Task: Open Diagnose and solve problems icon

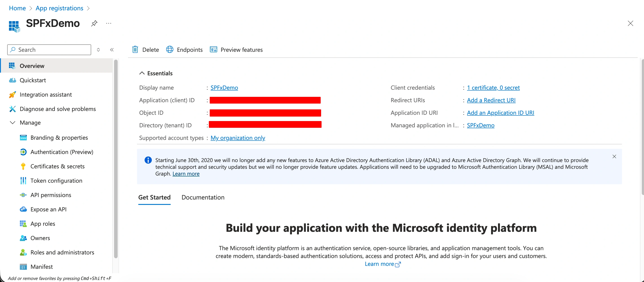Action: [x=12, y=109]
